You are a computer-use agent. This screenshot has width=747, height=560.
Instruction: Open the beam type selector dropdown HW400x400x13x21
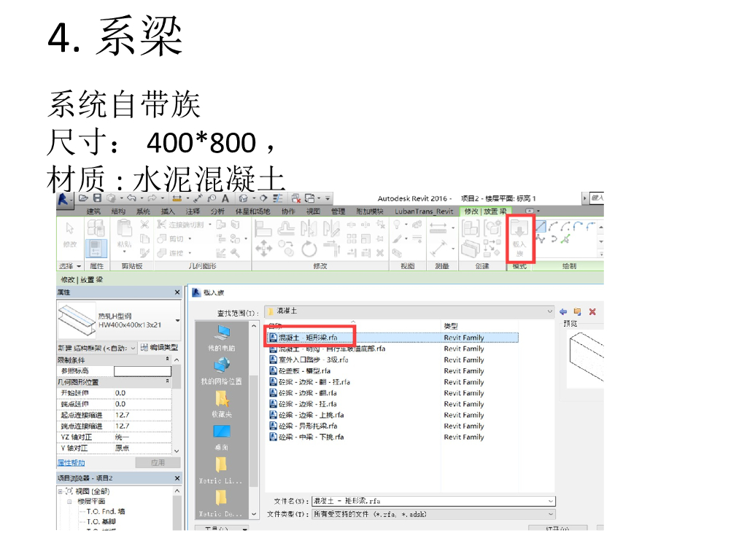tap(178, 321)
